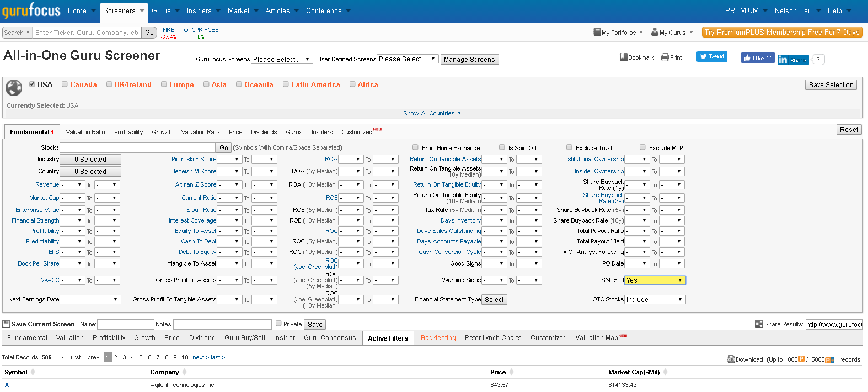Click Try PremiumPLUS Membership banner
Image resolution: width=868 pixels, height=392 pixels.
click(782, 32)
